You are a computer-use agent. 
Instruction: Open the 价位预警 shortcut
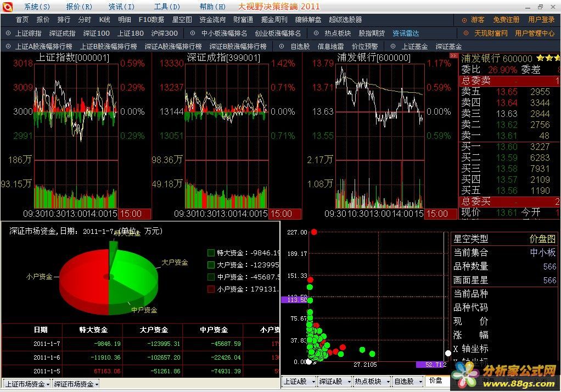[364, 47]
